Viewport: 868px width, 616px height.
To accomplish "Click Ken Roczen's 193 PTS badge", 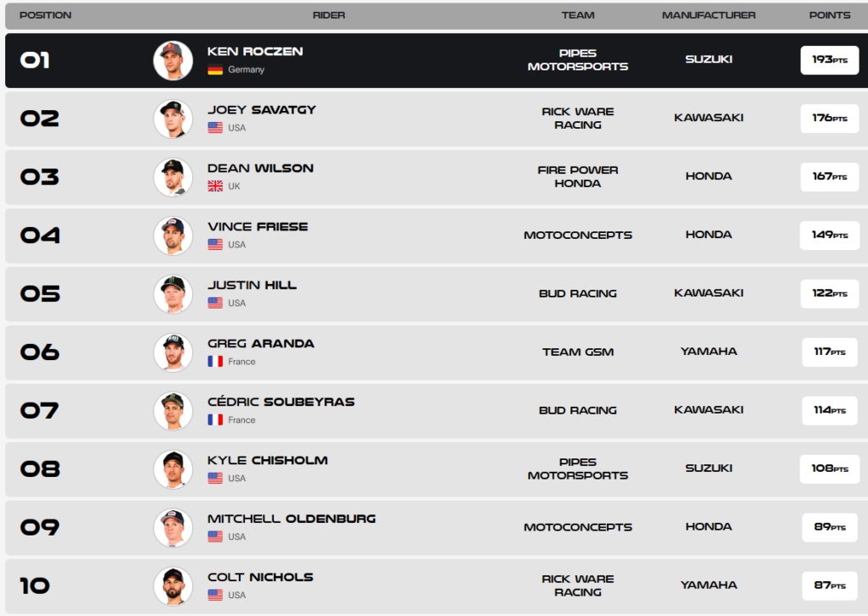I will [829, 60].
